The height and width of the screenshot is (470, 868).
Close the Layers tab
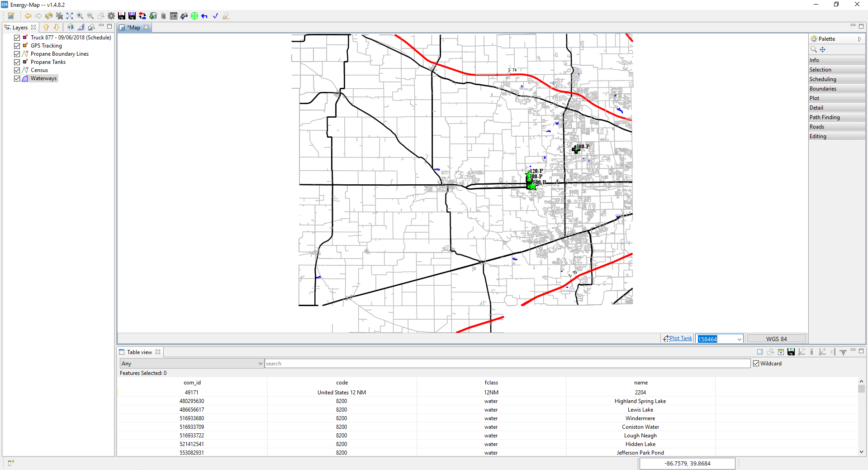[33, 27]
